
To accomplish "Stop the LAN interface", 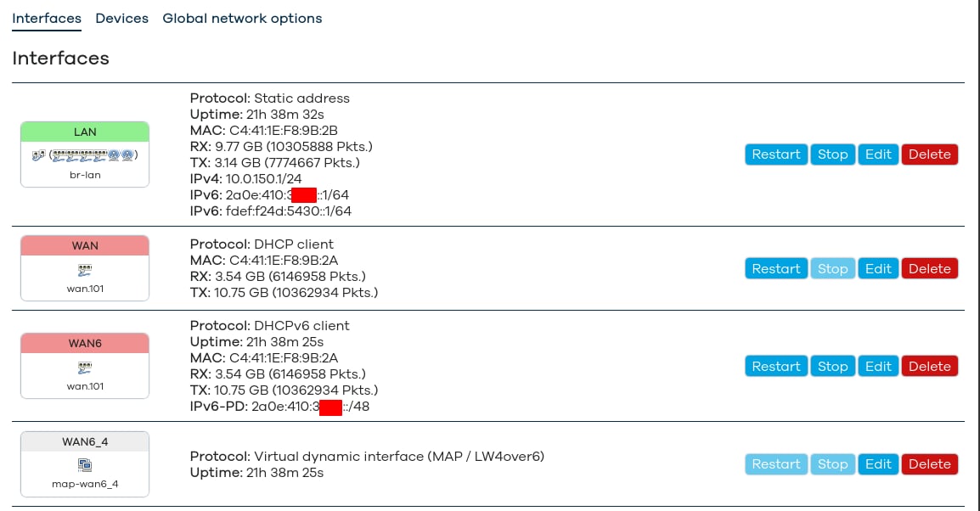I will click(832, 154).
